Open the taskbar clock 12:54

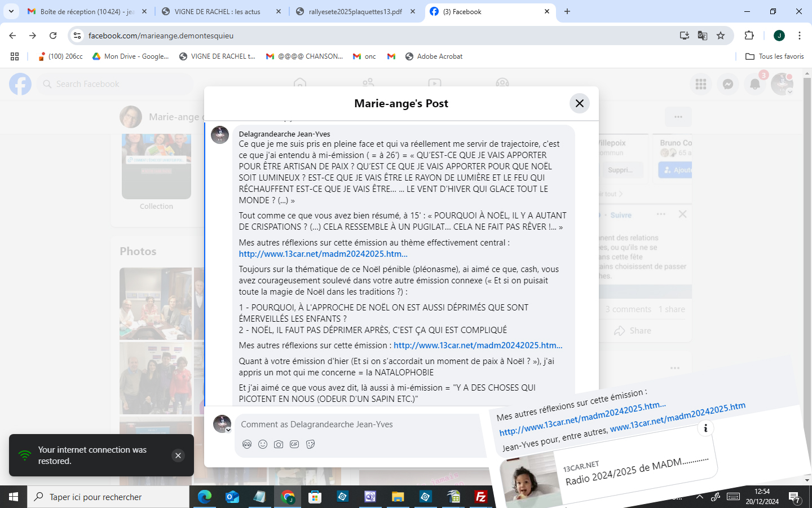click(x=762, y=497)
